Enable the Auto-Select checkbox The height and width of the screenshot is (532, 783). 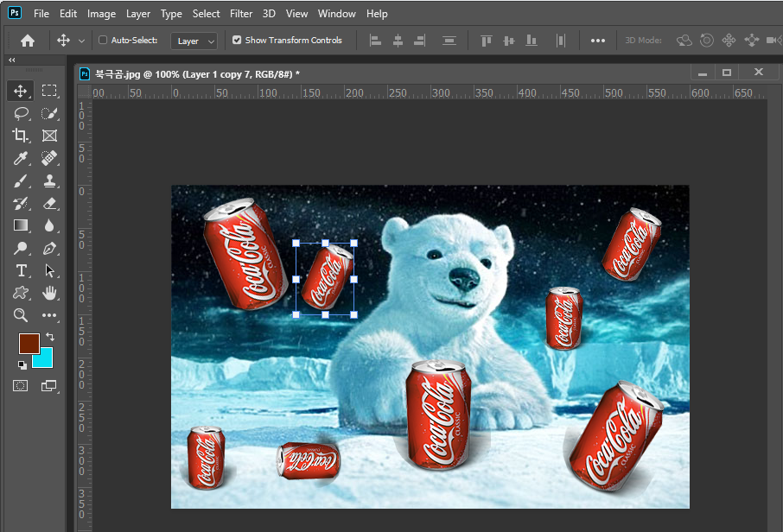click(103, 40)
